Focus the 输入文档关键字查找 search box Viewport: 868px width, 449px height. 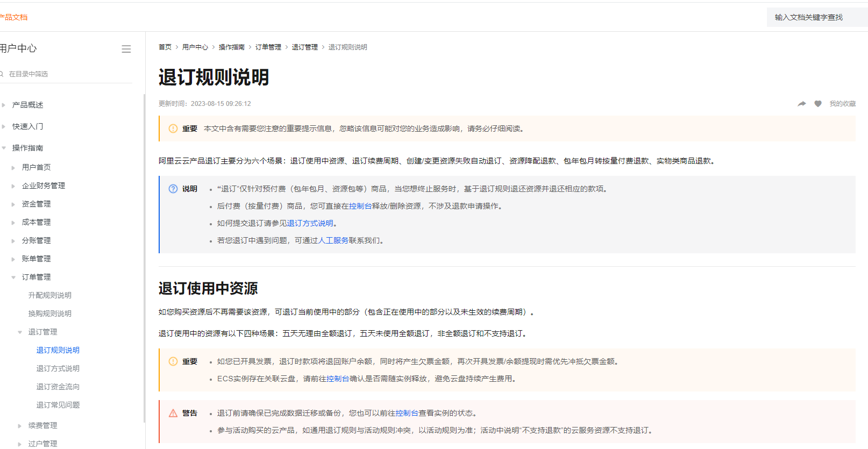coord(817,17)
